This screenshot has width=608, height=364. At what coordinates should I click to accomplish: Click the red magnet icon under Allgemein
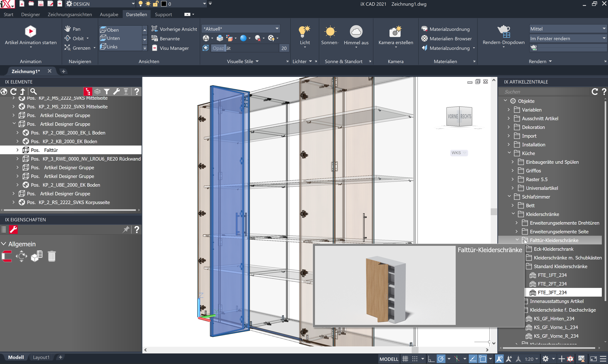pos(7,256)
